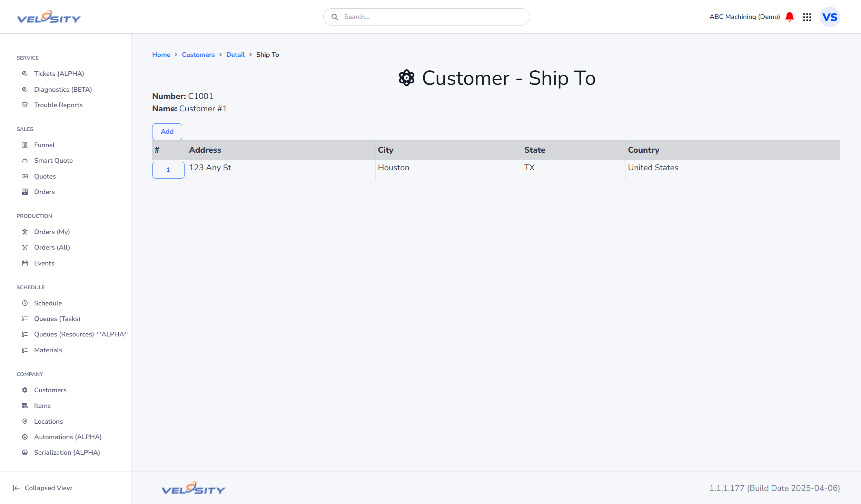The image size is (861, 504).
Task: Click the Automations (ALPHA) icon
Action: point(25,437)
